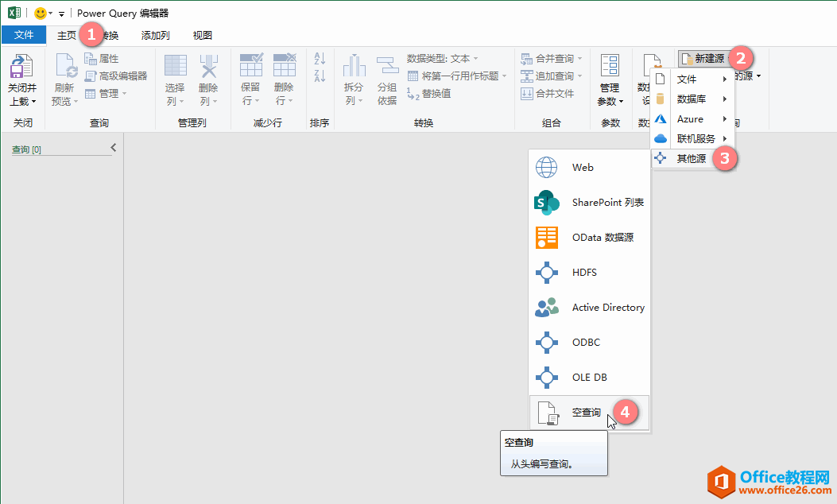This screenshot has height=504, width=837.
Task: Open the 联机服务 submenu
Action: 692,138
